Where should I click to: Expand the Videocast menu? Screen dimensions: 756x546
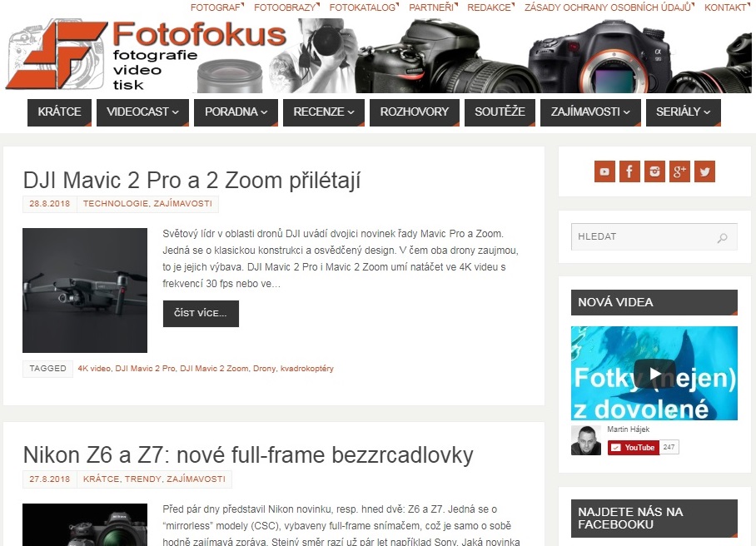tap(142, 112)
